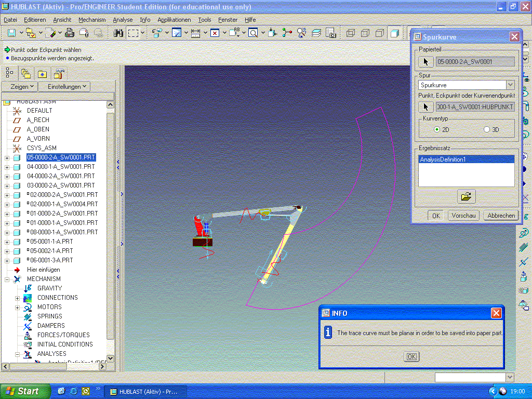The image size is (532, 399).
Task: Select A_OBEN datum plane in tree
Action: [x=38, y=129]
